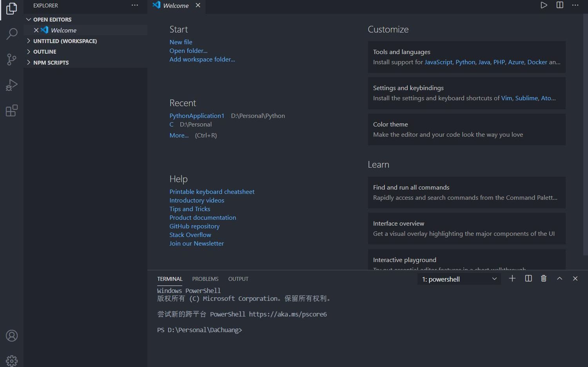The width and height of the screenshot is (588, 367).
Task: Open recent PythonApplication1 project
Action: (x=197, y=116)
